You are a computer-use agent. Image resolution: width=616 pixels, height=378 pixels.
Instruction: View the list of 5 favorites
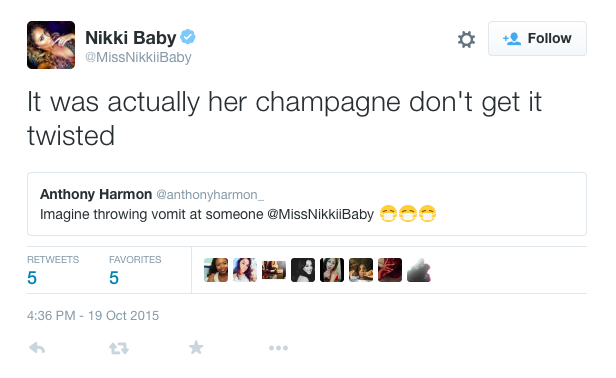135,271
